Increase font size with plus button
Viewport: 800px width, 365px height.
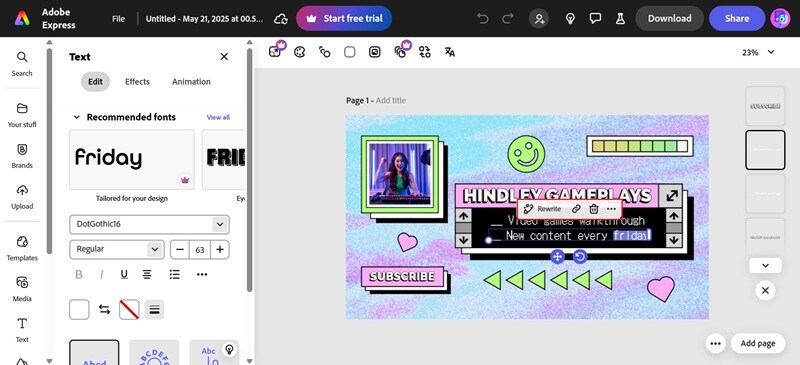[x=220, y=250]
